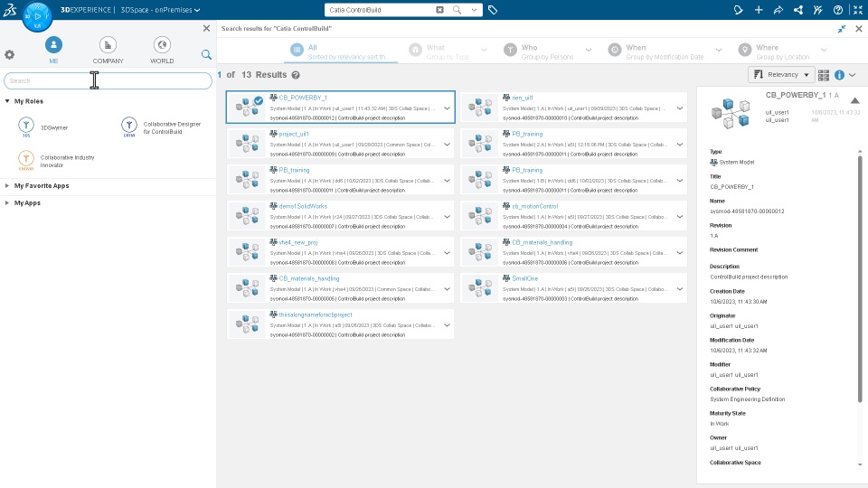Click the Share arrow icon in top bar
Screen dimensions: 868x488
point(778,10)
